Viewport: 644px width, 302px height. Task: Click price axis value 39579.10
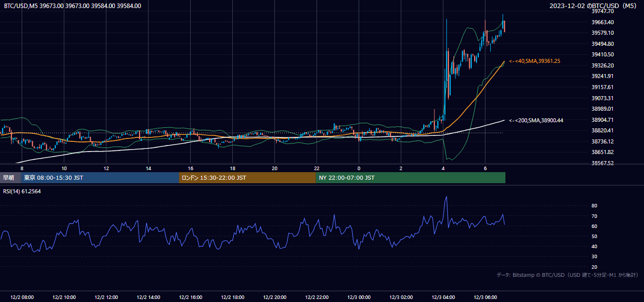[x=602, y=33]
